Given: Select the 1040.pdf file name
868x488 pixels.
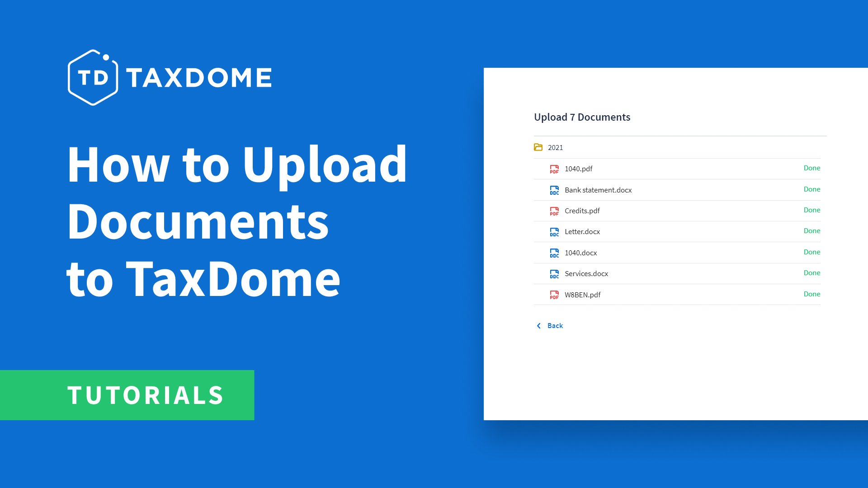Looking at the screenshot, I should (x=579, y=169).
